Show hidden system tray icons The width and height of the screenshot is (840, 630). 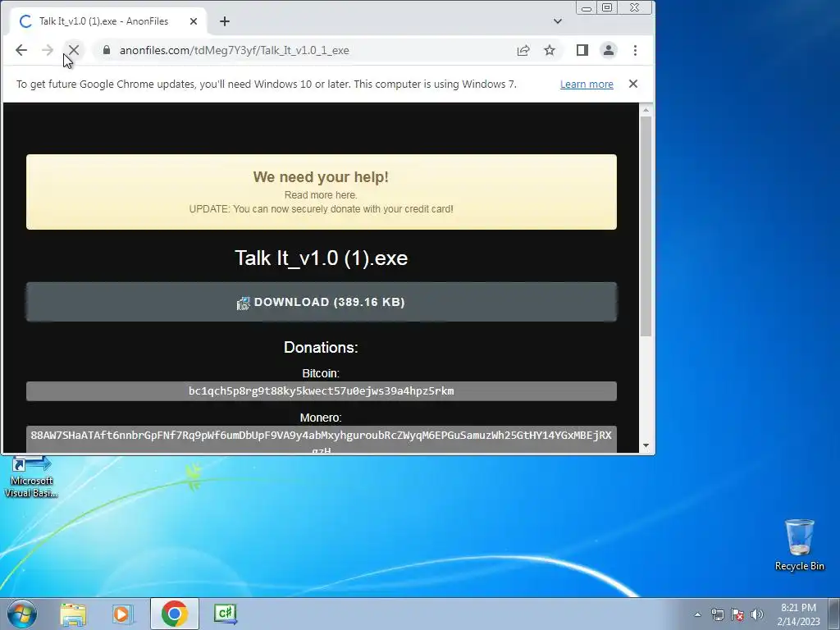697,614
